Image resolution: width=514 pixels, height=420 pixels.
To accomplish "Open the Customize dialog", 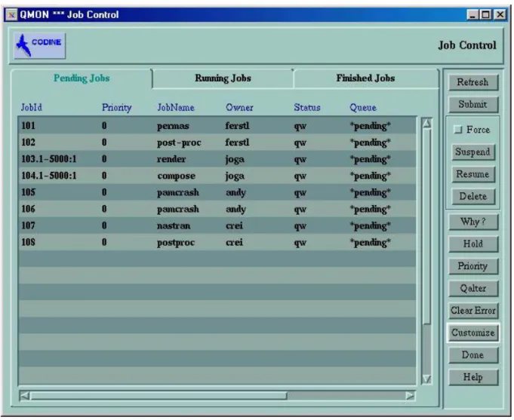I will (473, 333).
